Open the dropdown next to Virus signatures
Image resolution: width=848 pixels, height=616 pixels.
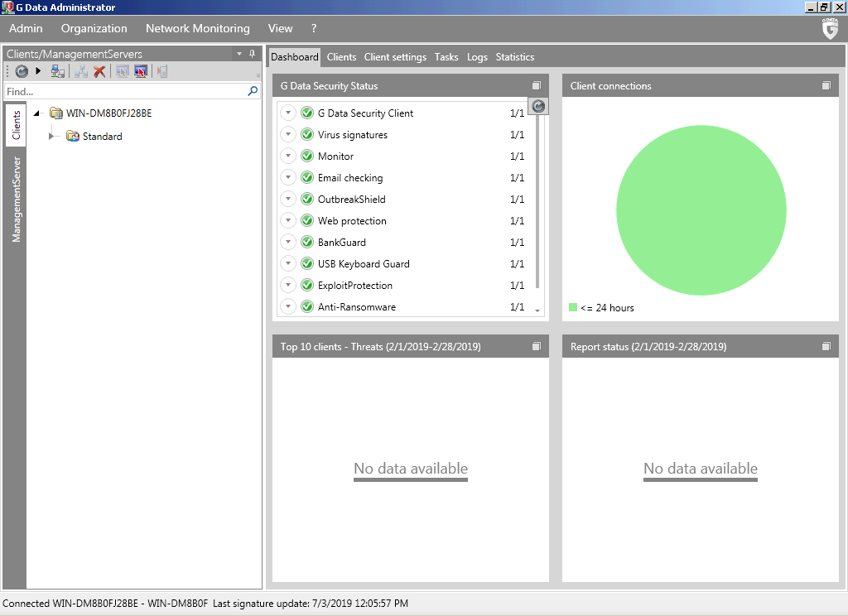288,135
